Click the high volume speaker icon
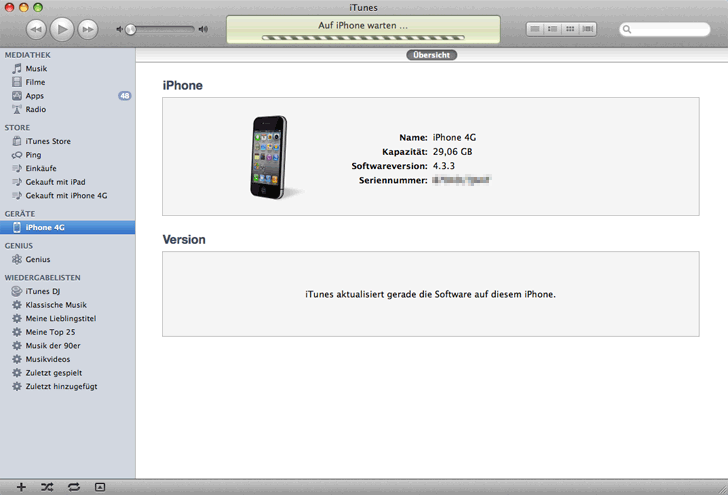 tap(203, 29)
